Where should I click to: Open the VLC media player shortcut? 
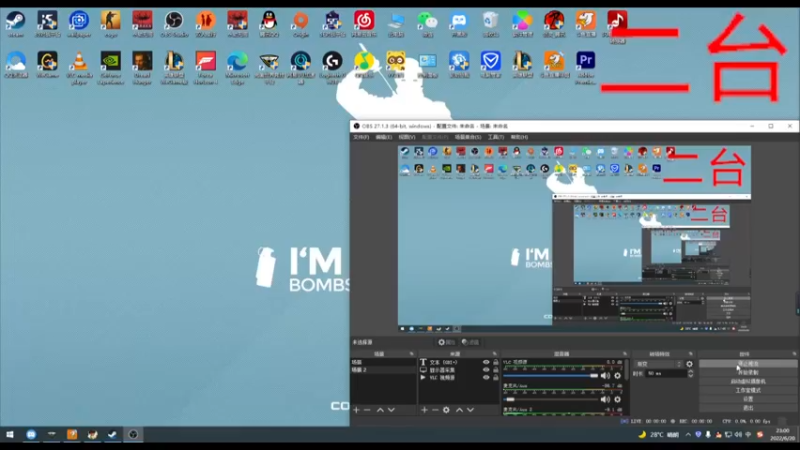79,67
